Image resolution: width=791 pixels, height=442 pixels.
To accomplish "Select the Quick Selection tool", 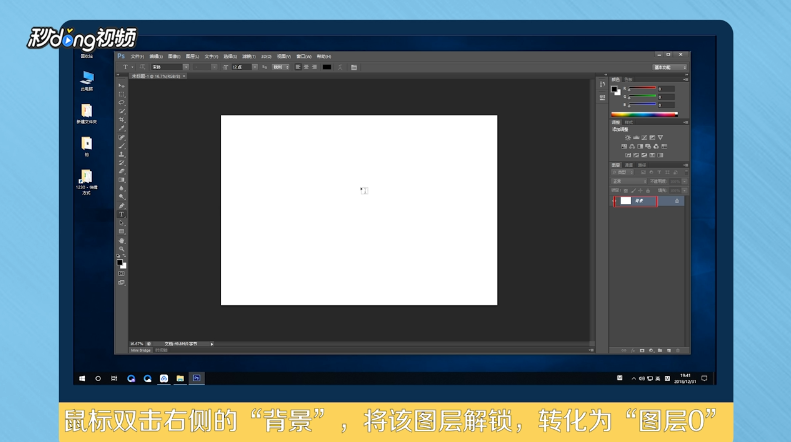I will [122, 112].
